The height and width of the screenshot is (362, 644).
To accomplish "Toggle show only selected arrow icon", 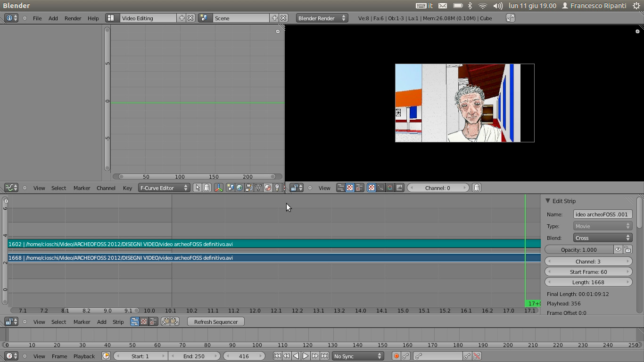I will [x=198, y=188].
